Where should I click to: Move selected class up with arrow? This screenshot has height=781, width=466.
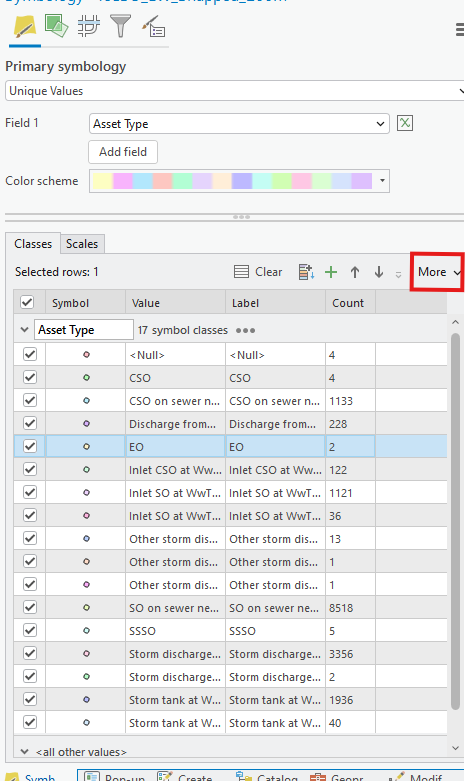354,272
